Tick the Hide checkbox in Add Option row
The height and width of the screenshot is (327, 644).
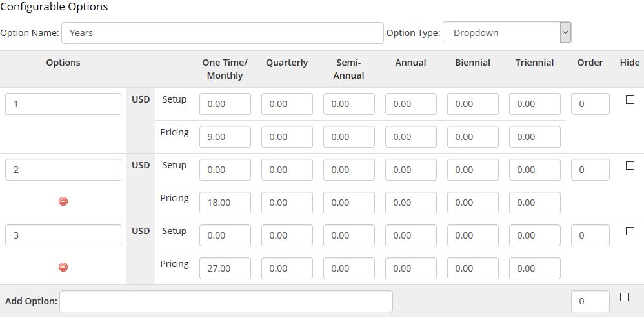(x=624, y=297)
